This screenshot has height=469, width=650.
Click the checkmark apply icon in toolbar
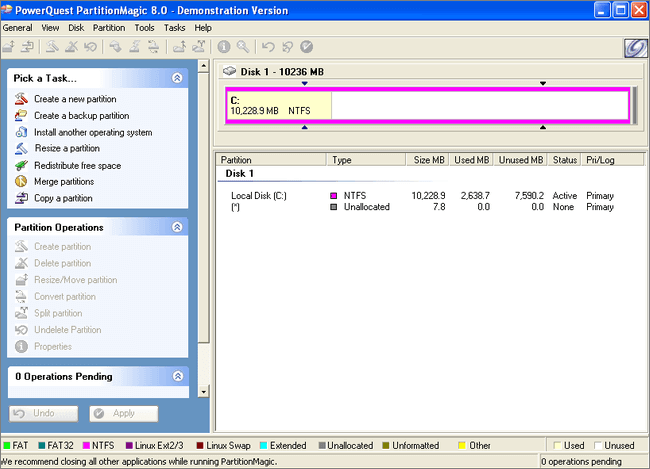pos(306,47)
